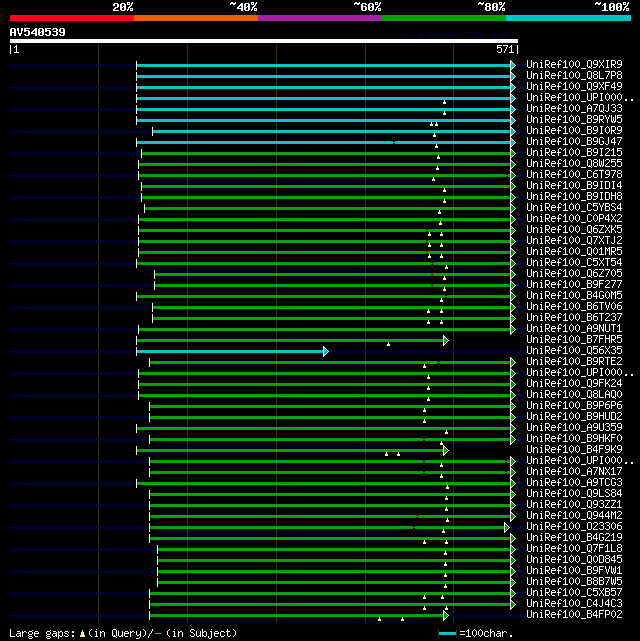Open hit UniRef100_B9RYW5
Image resolution: width=640 pixels, height=641 pixels.
(x=574, y=119)
